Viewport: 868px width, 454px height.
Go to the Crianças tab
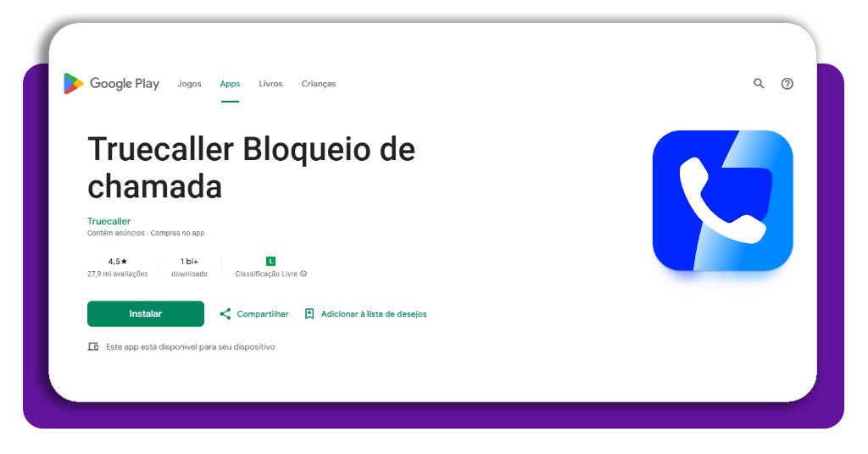click(x=319, y=84)
